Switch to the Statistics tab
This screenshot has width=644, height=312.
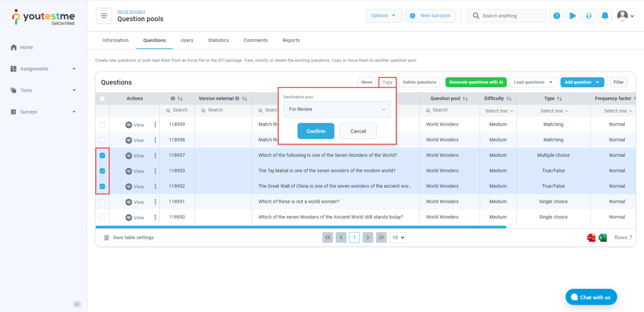218,40
